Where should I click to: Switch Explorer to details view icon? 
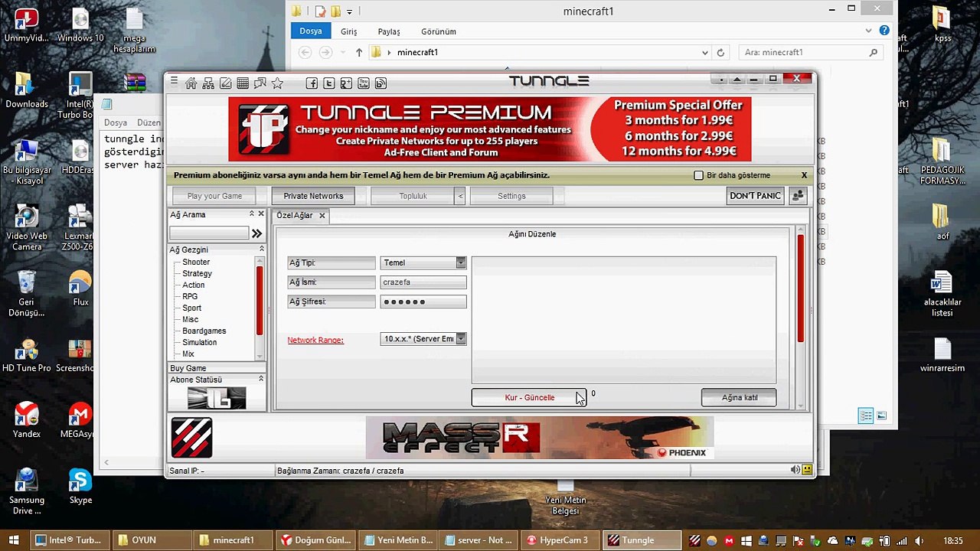coord(866,416)
